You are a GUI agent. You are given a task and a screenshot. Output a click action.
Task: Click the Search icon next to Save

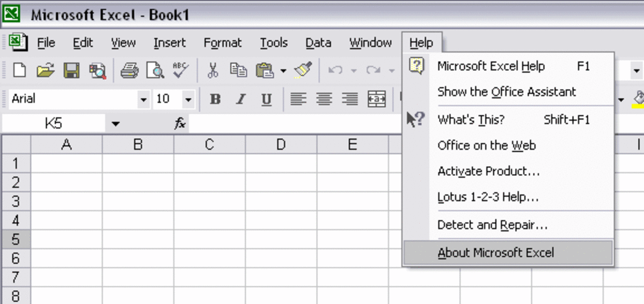coord(97,70)
